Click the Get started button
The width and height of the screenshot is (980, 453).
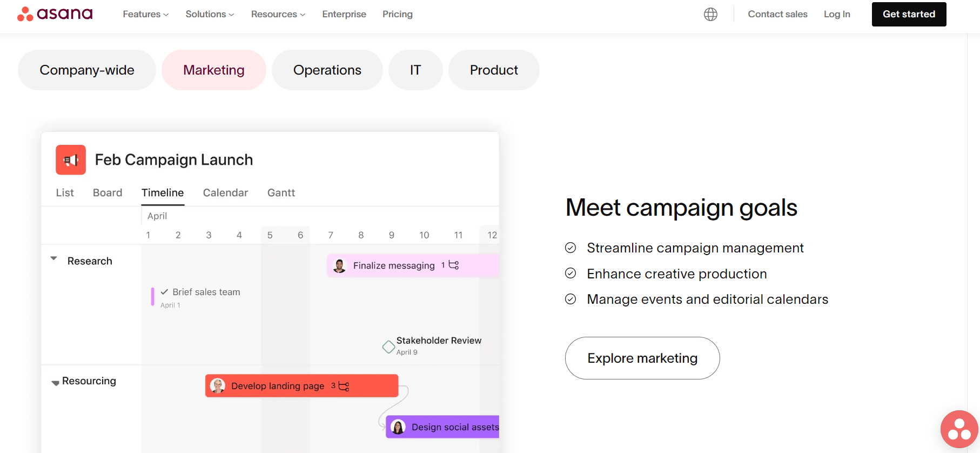pyautogui.click(x=909, y=14)
